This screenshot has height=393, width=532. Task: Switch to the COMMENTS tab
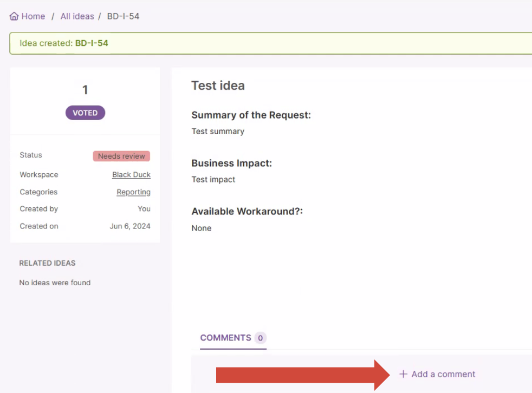(x=225, y=338)
